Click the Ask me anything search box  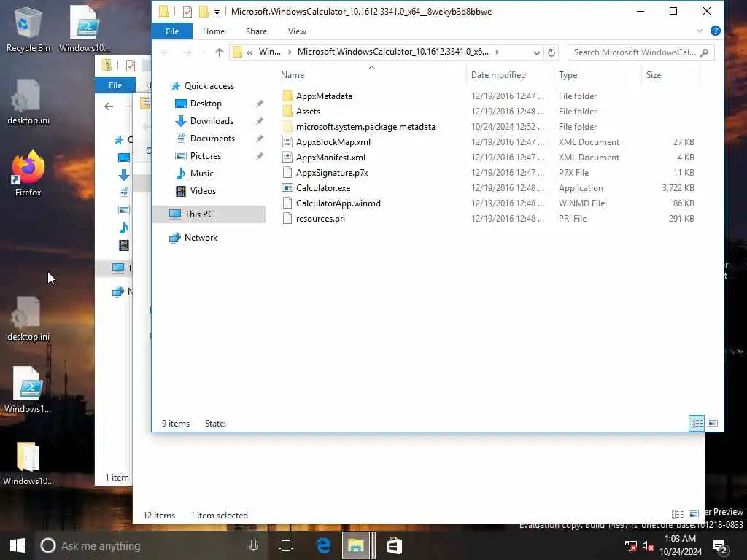click(143, 545)
